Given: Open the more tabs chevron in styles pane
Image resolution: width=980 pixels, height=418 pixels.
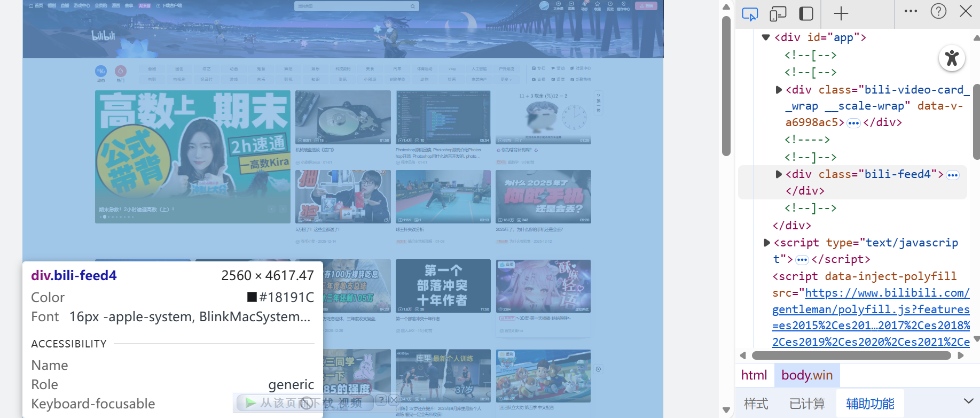Looking at the screenshot, I should click(968, 401).
